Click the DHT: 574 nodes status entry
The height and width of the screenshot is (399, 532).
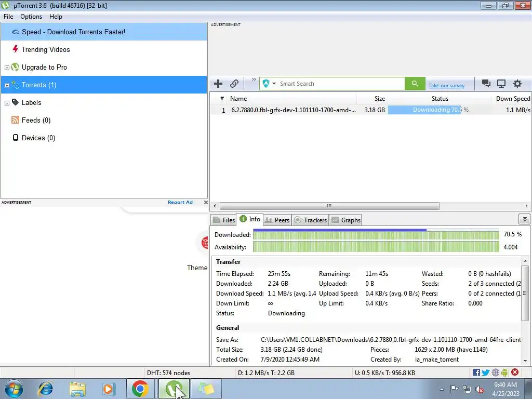pyautogui.click(x=169, y=373)
